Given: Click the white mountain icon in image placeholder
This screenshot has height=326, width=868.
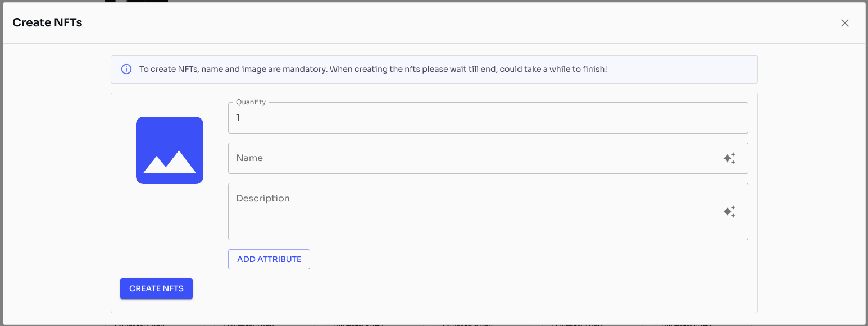Looking at the screenshot, I should (170, 162).
